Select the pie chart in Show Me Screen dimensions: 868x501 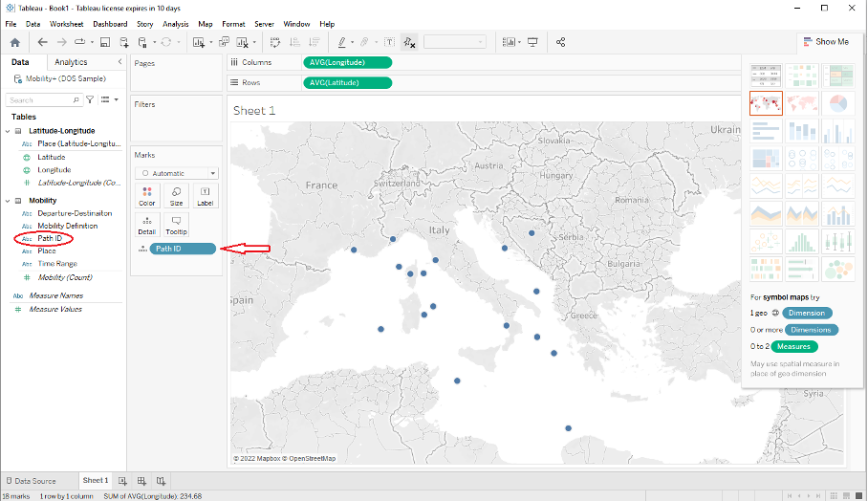click(837, 103)
